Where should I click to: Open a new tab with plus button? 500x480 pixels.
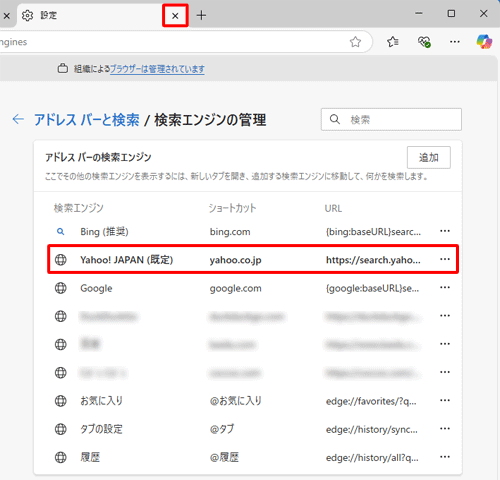201,15
